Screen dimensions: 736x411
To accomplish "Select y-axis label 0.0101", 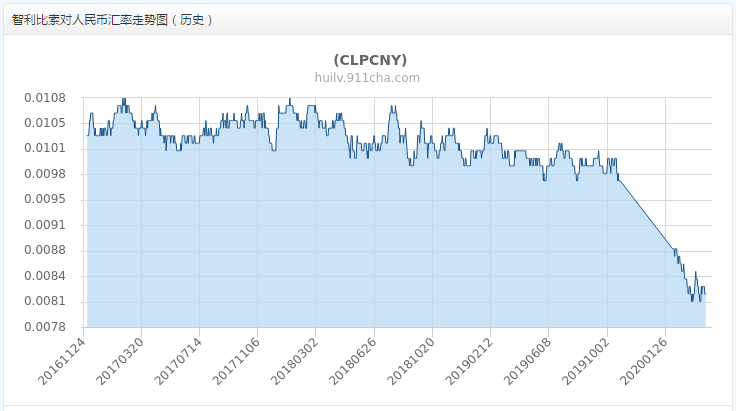I will (45, 148).
